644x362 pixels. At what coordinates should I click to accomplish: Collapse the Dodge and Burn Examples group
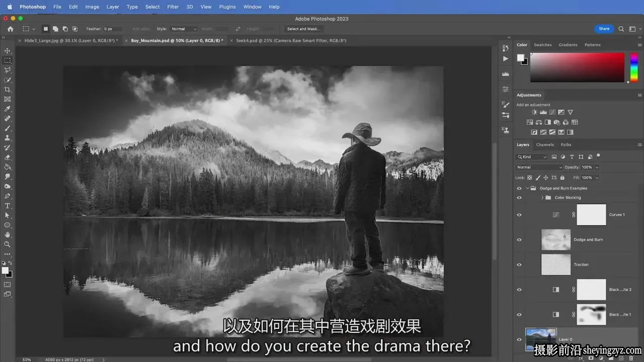click(527, 188)
